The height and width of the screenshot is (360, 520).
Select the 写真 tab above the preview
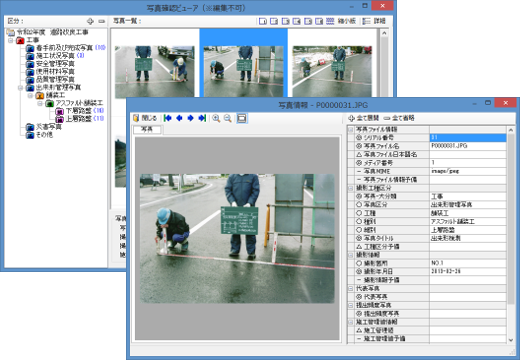click(147, 129)
